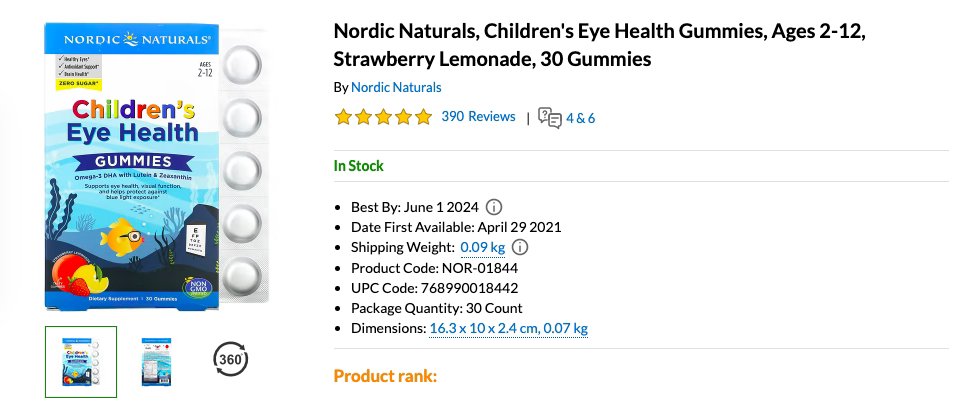Open the Nordic Naturals brand link
Viewport: 956px width, 404px height.
(x=396, y=87)
